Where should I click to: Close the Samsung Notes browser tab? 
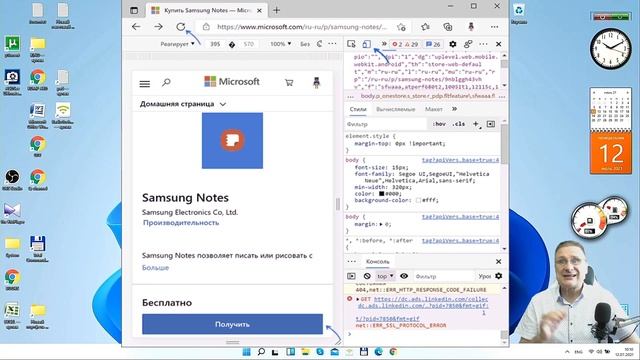click(259, 11)
